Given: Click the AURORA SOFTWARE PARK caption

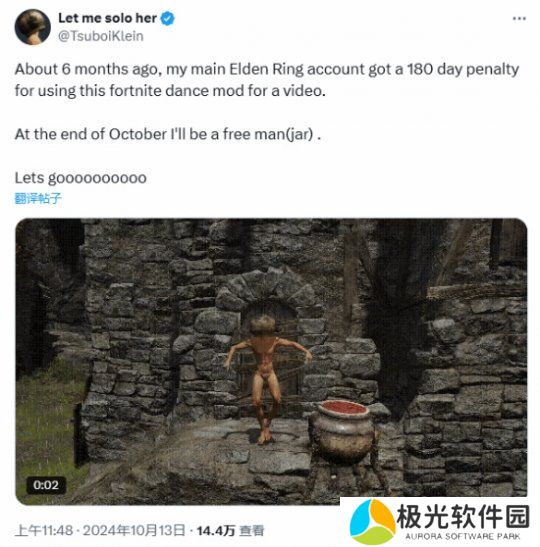Looking at the screenshot, I should pos(463,536).
